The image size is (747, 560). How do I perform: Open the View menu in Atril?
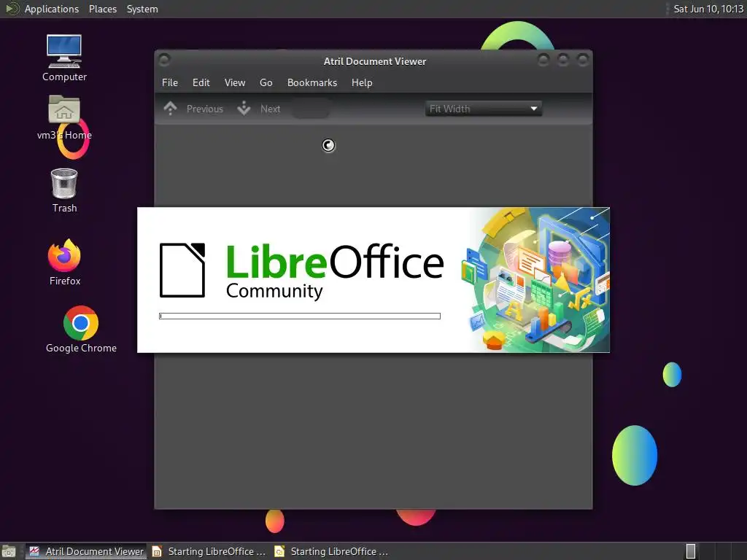(235, 83)
